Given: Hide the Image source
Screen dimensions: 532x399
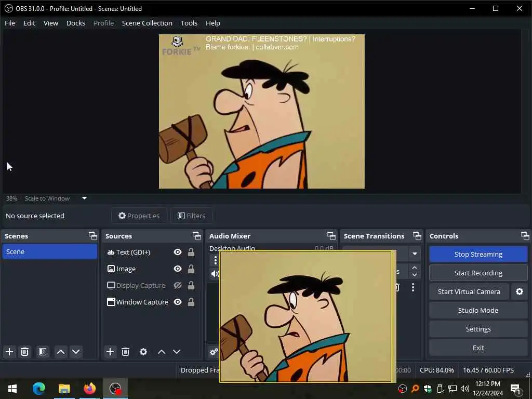Looking at the screenshot, I should 178,269.
